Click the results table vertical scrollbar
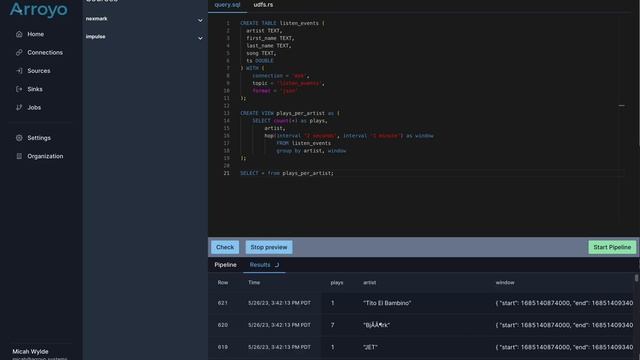This screenshot has width=640, height=360. click(636, 278)
